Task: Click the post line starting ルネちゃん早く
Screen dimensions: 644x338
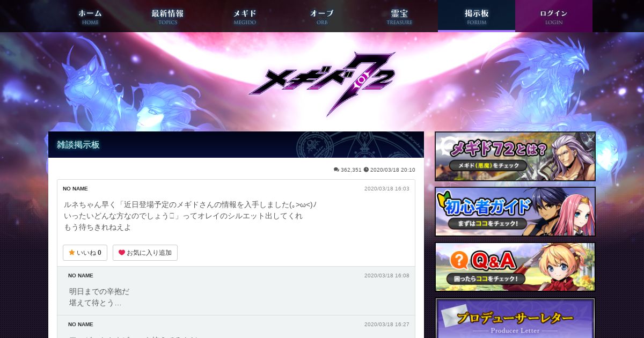Action: [190, 204]
